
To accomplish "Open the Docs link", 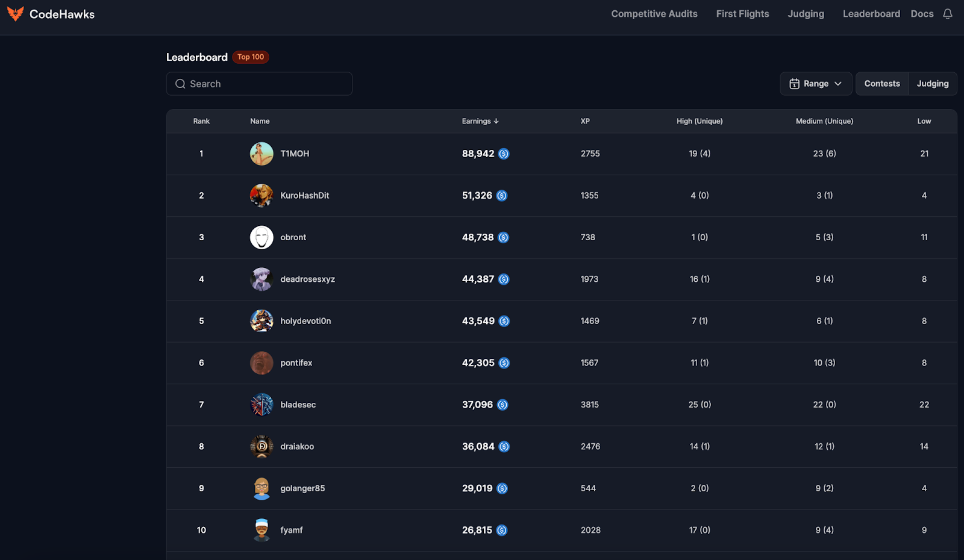I will tap(922, 14).
